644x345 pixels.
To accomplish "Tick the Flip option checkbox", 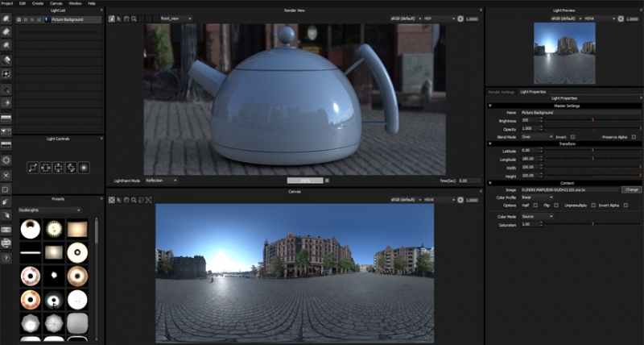I will [556, 206].
